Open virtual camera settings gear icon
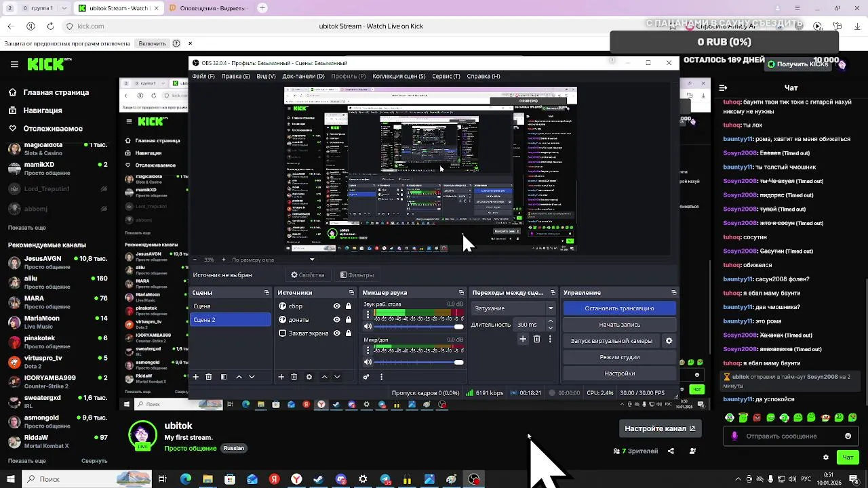This screenshot has width=868, height=488. (669, 341)
